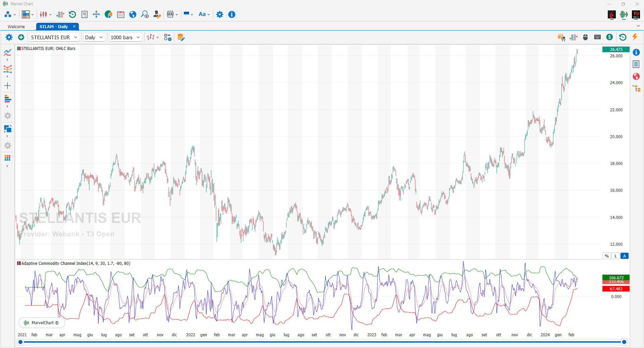Select the STLAM - Daily tab
Screen dimensions: 644x348
pyautogui.click(x=54, y=26)
